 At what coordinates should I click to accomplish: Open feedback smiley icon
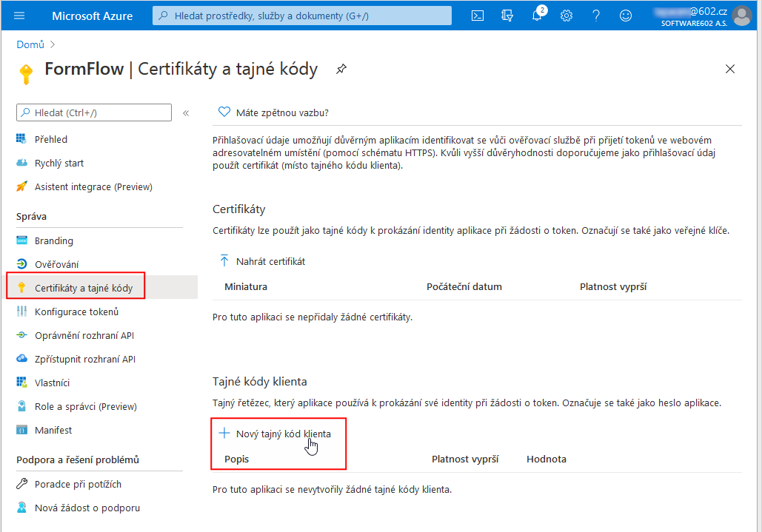click(x=626, y=16)
